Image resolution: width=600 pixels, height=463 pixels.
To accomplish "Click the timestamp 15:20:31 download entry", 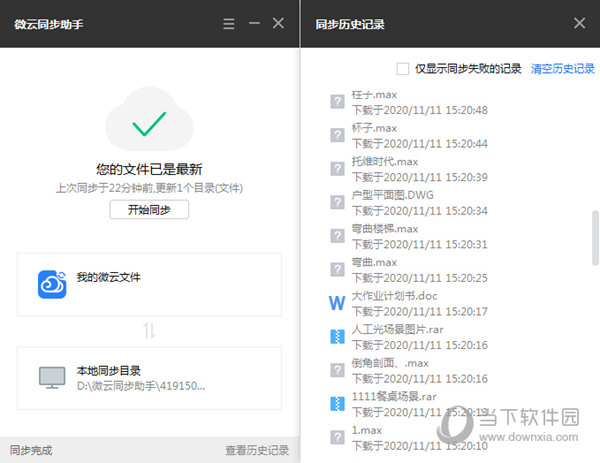I will pyautogui.click(x=420, y=245).
